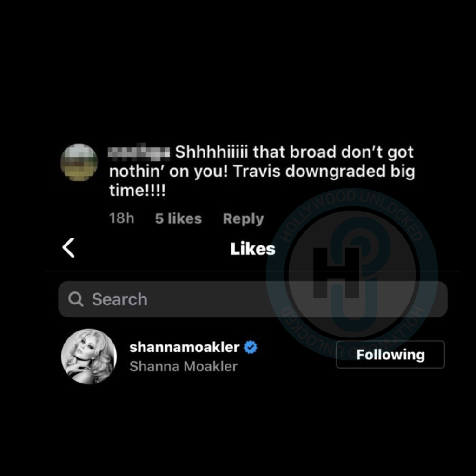This screenshot has height=476, width=476.
Task: Click the Search placeholder text
Action: [x=119, y=299]
